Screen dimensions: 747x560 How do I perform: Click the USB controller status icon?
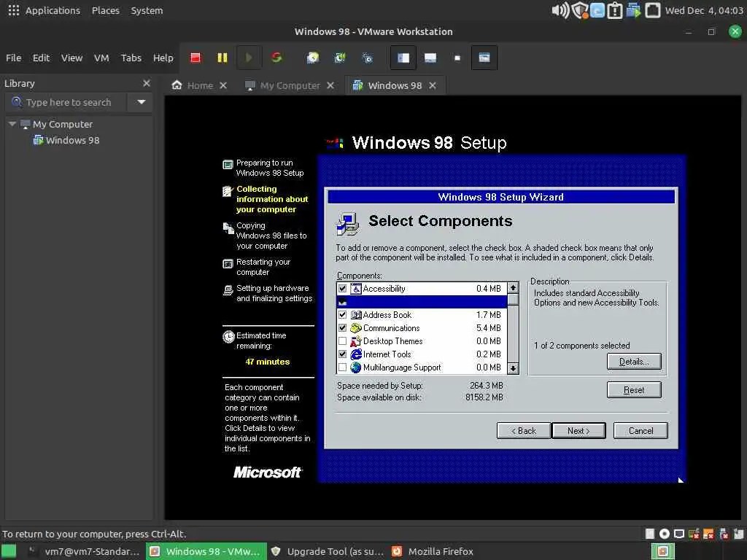point(724,534)
